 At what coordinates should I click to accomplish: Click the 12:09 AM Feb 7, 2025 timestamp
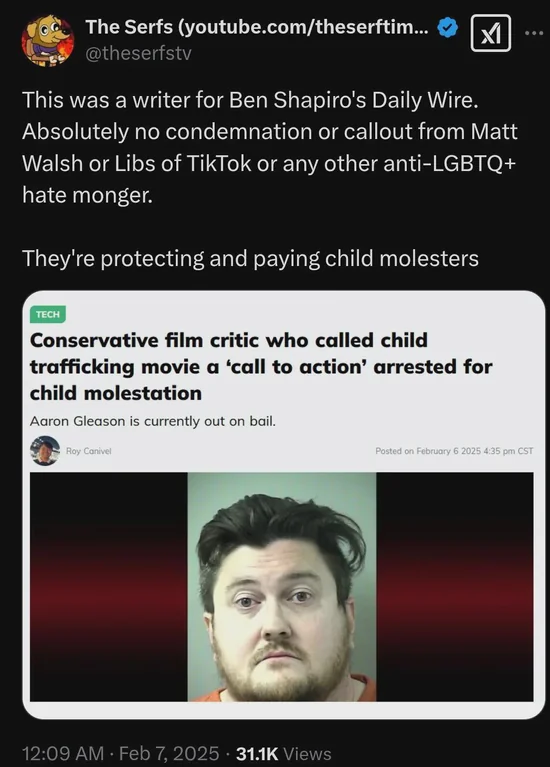click(x=121, y=753)
